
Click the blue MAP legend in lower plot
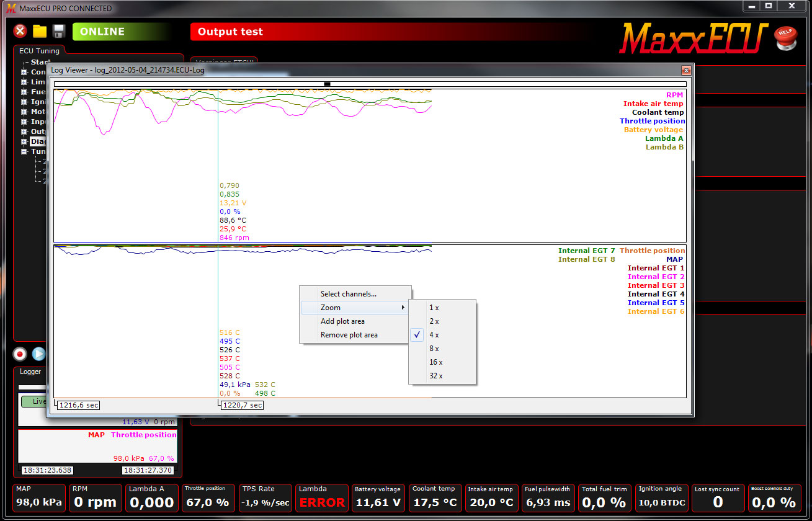pyautogui.click(x=675, y=259)
